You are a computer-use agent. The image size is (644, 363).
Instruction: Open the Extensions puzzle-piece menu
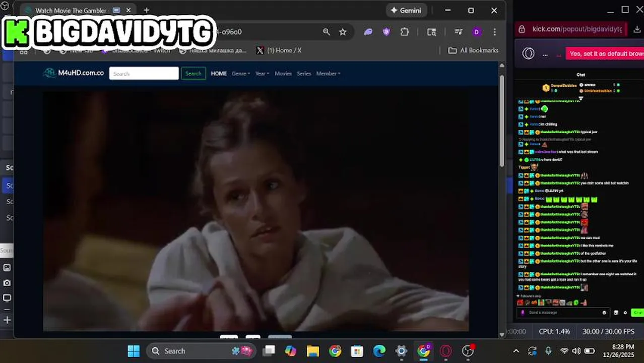coord(405,32)
